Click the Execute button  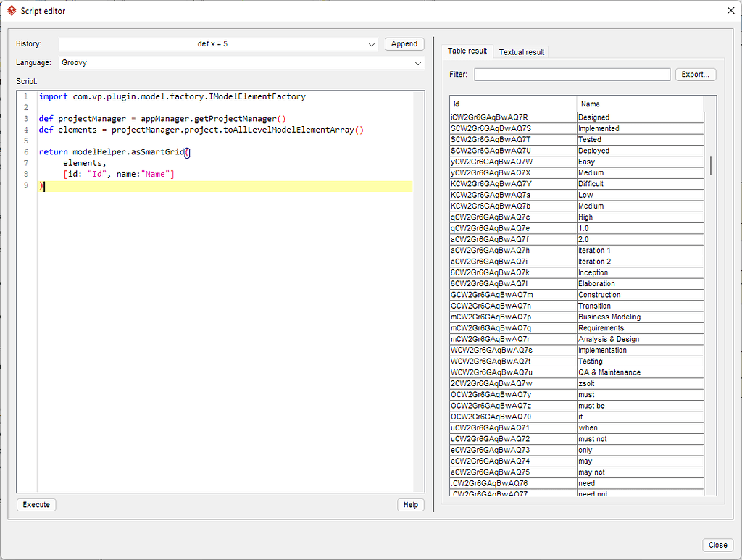pos(36,504)
